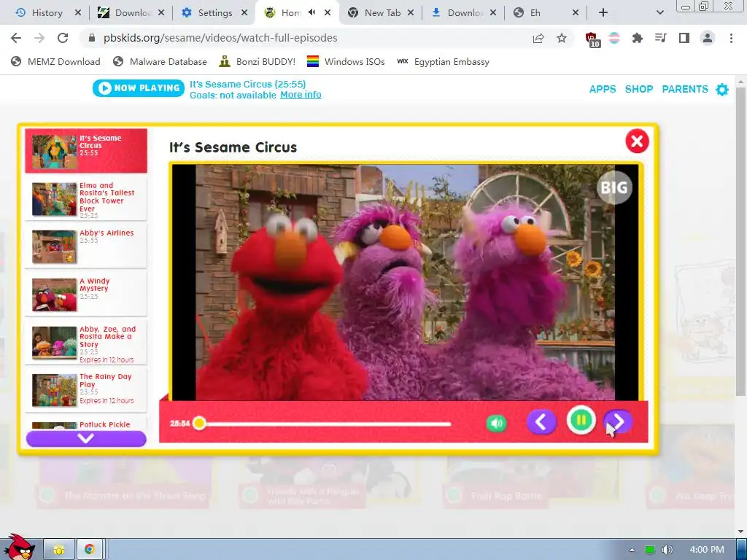Viewport: 747px width, 560px height.
Task: Play Abby, Zoe, and Rosita Make a Story
Action: (86, 342)
